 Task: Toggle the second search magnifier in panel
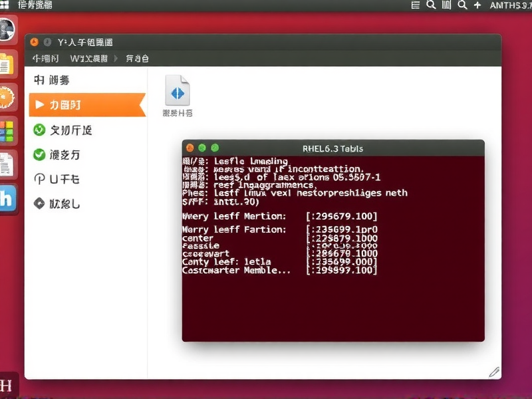click(462, 5)
